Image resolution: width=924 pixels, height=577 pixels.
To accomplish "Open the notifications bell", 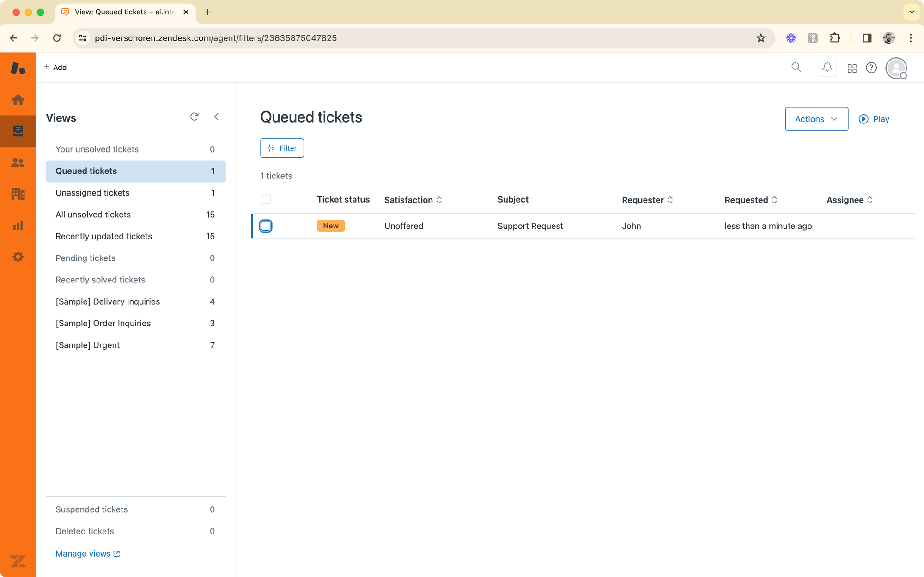I will (827, 68).
